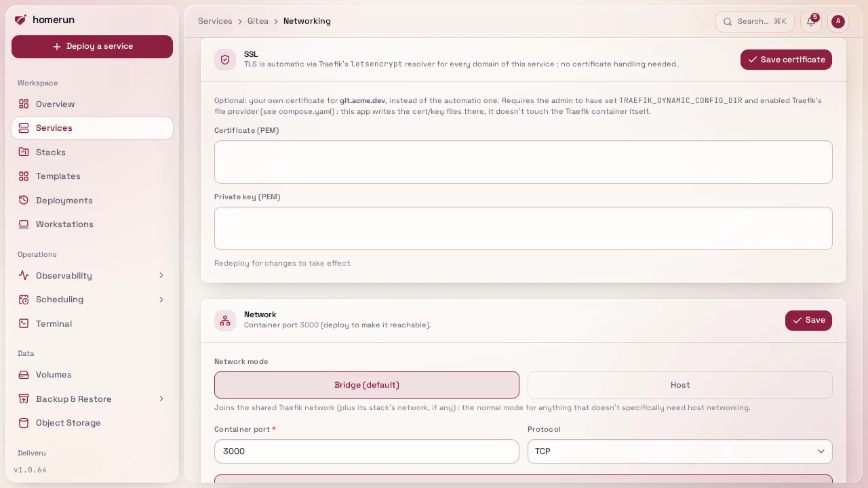Click the Deployments sidebar icon
This screenshot has width=868, height=488.
tap(24, 201)
